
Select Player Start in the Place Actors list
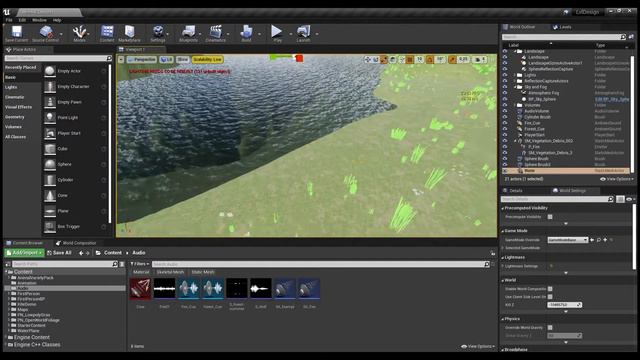(76, 133)
